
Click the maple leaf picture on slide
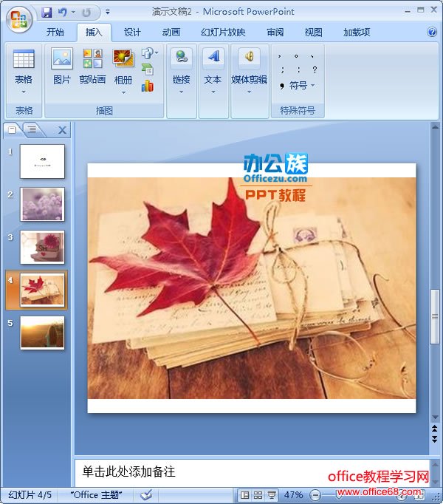(x=252, y=287)
